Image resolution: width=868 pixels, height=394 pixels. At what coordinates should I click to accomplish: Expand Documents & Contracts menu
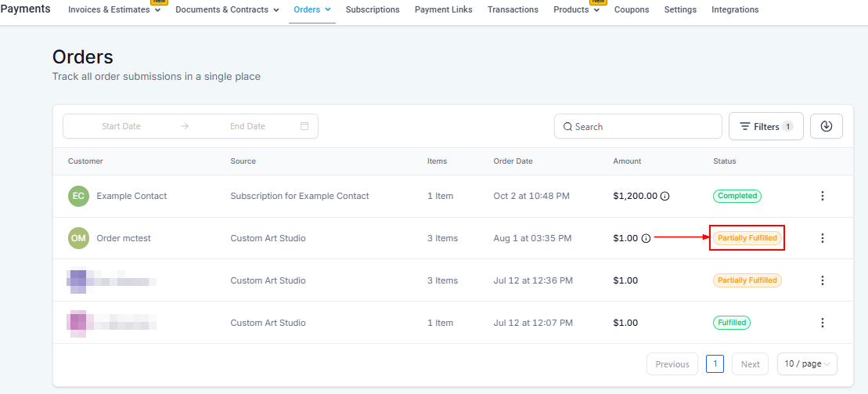tap(228, 9)
